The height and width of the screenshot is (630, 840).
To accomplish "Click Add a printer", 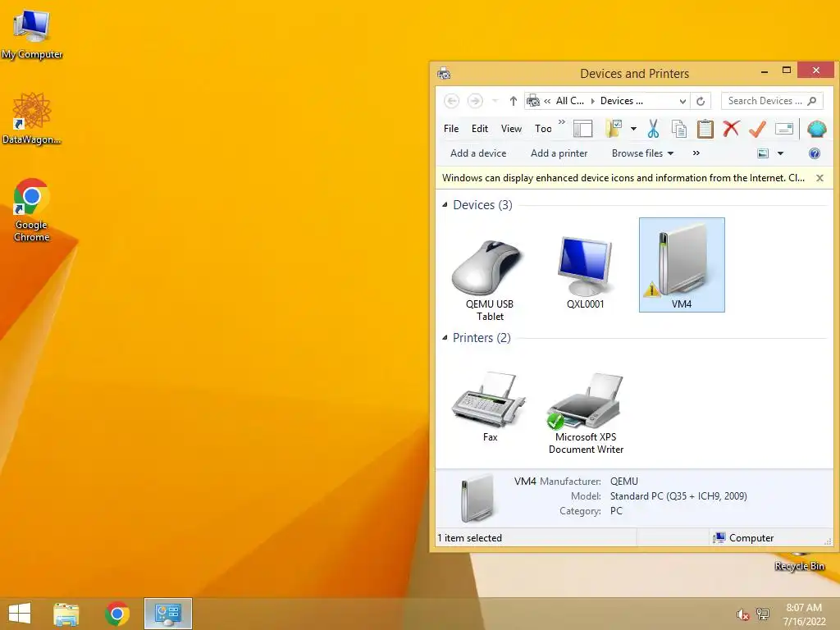I will (x=559, y=153).
